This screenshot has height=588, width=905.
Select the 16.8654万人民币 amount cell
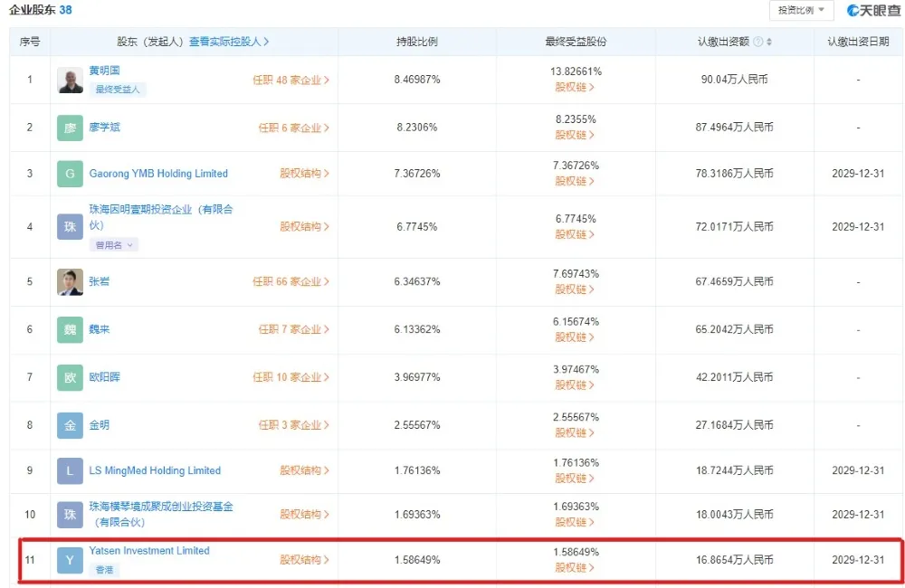pos(734,560)
